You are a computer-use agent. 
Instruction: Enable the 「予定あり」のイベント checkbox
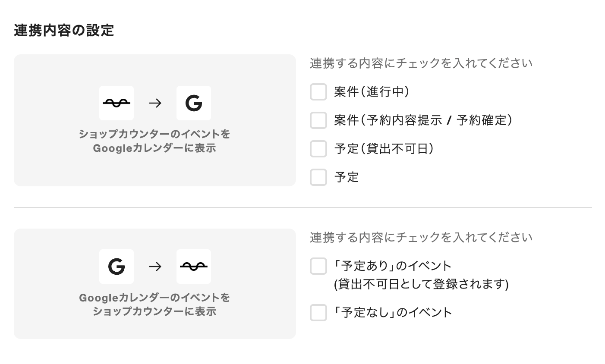click(318, 266)
